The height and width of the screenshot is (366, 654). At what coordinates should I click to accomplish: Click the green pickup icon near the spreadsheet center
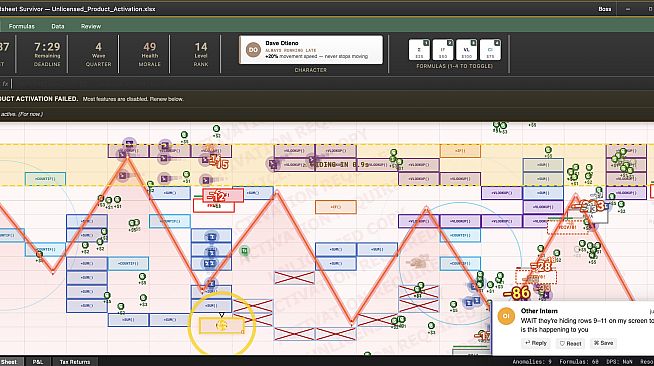pos(244,251)
